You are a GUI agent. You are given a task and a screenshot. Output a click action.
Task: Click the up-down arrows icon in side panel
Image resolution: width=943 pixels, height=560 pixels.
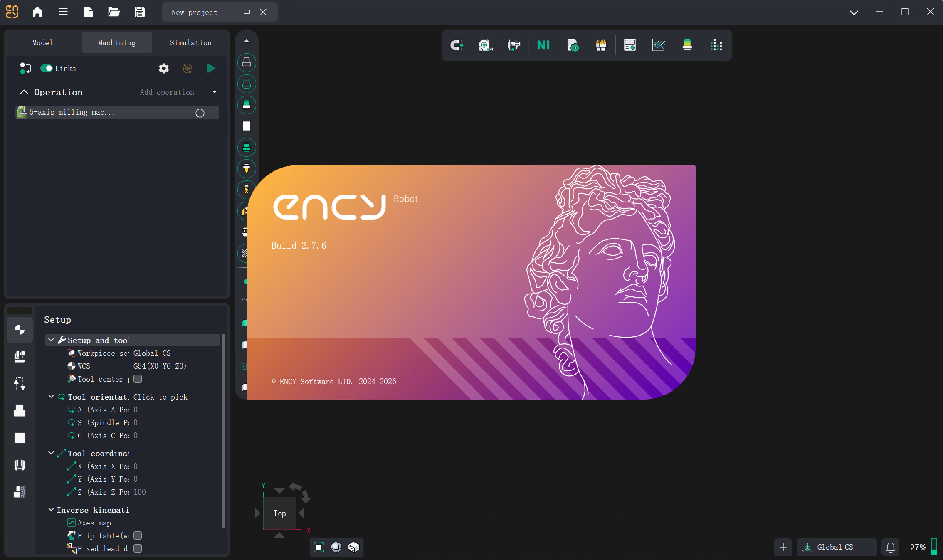[x=20, y=383]
